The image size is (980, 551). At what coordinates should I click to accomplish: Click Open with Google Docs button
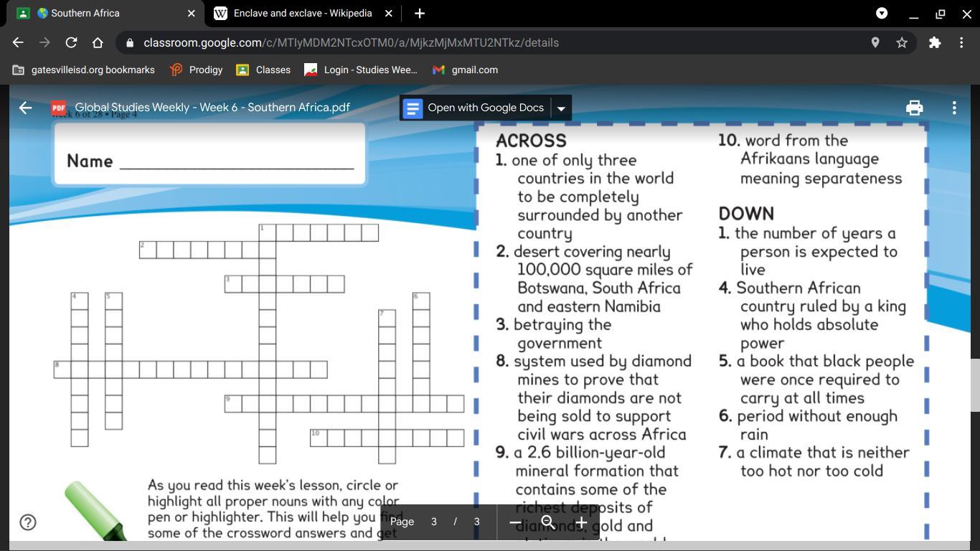[x=476, y=108]
